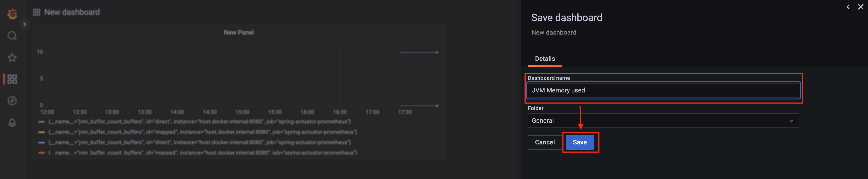The image size is (868, 179).
Task: Click the New dashboard subtitle in drawer
Action: click(x=554, y=33)
